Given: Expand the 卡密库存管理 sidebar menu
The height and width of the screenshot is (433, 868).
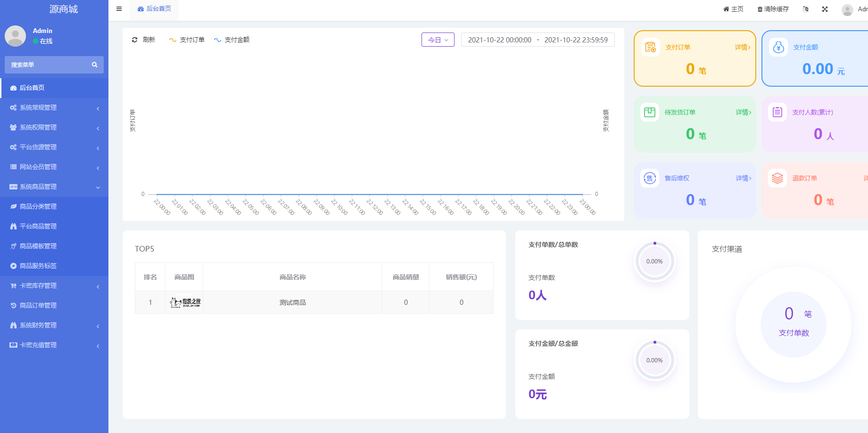Looking at the screenshot, I should coord(54,286).
